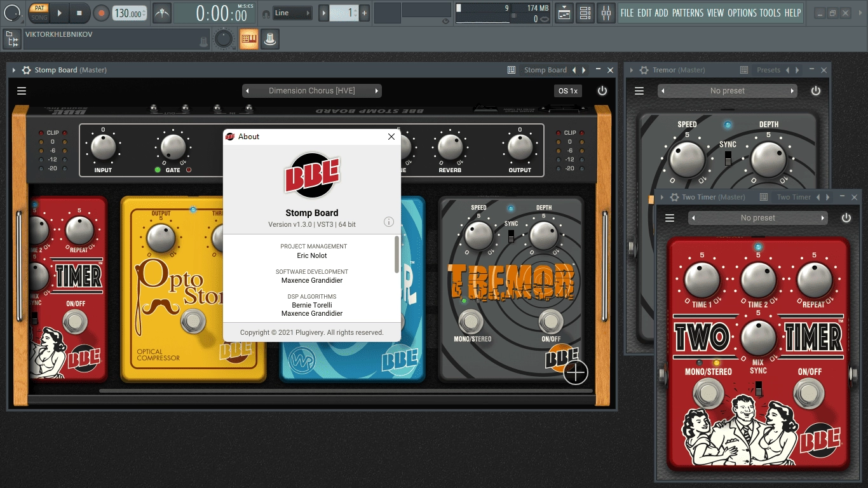Flip SYNC switch on Stomp Board Tremor pedal
Image resolution: width=868 pixels, height=488 pixels.
pos(511,236)
